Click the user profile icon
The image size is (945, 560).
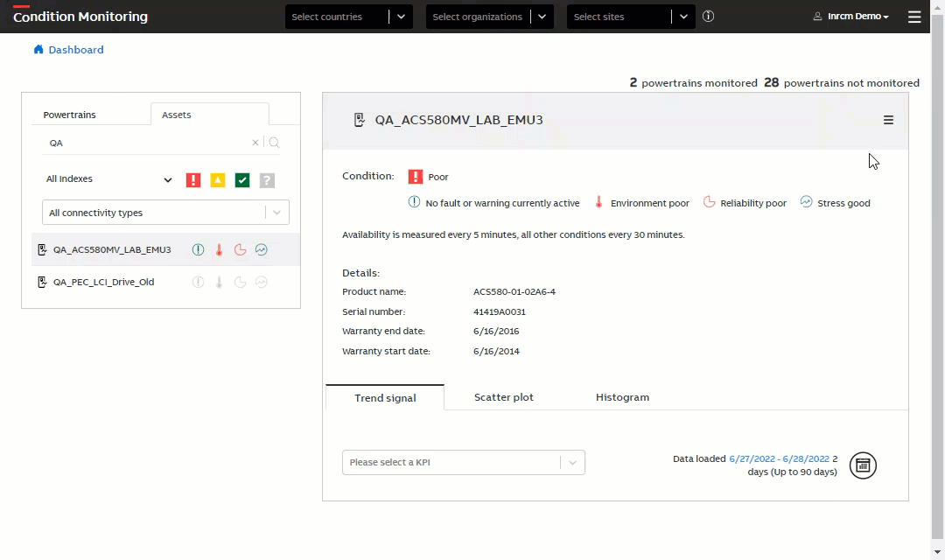[817, 17]
